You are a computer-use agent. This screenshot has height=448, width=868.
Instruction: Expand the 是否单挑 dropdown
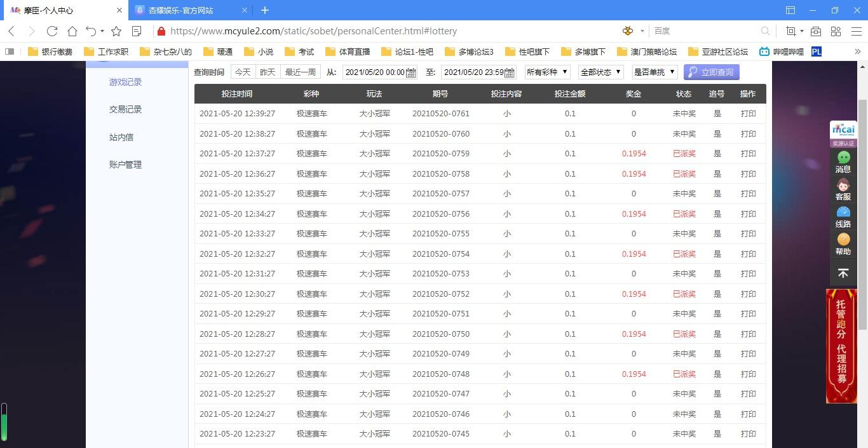pyautogui.click(x=655, y=72)
